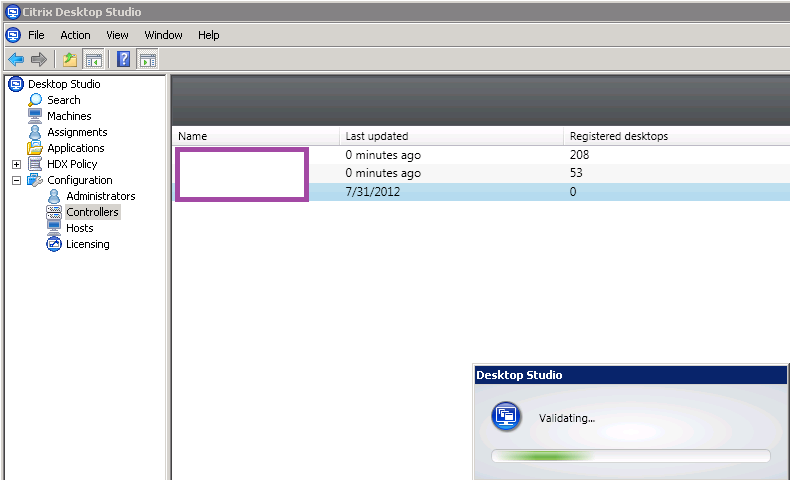Click the Up one level folder icon
790x480 pixels.
[70, 59]
